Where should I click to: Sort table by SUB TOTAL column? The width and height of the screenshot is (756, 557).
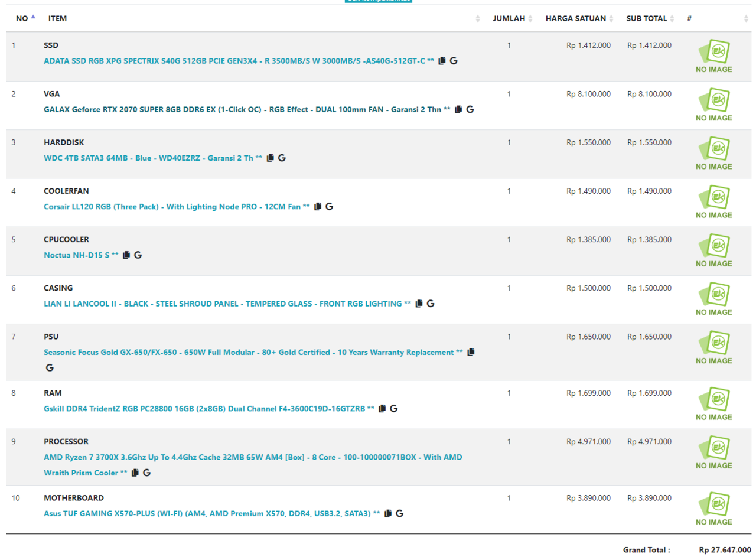tap(648, 18)
